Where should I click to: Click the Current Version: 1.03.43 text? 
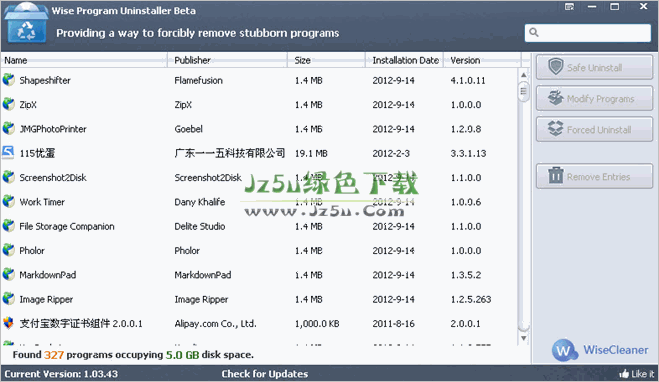pyautogui.click(x=61, y=374)
